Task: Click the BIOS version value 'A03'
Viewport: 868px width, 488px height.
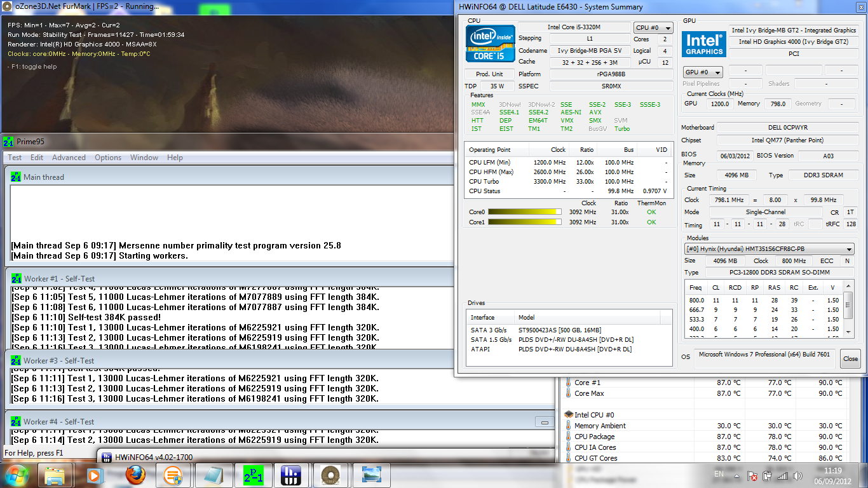Action: pyautogui.click(x=829, y=156)
